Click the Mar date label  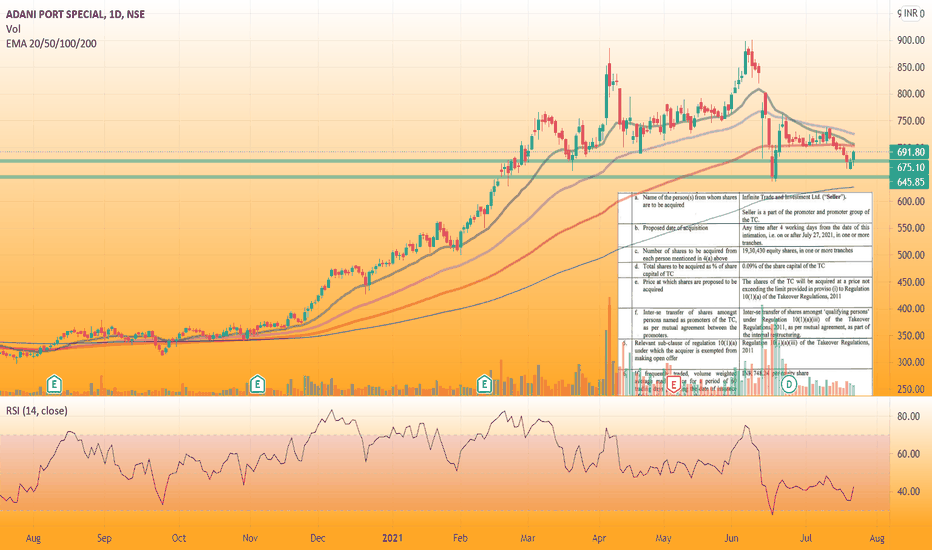tap(527, 538)
